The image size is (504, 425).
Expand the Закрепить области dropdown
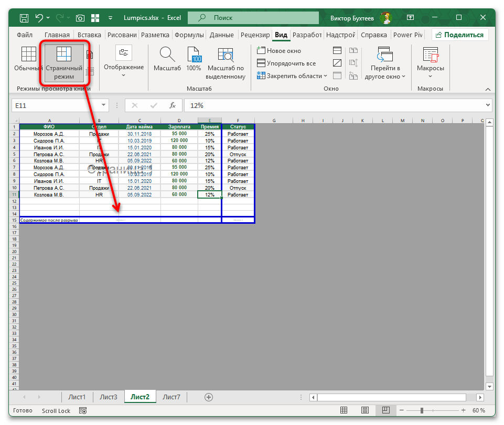click(x=292, y=76)
